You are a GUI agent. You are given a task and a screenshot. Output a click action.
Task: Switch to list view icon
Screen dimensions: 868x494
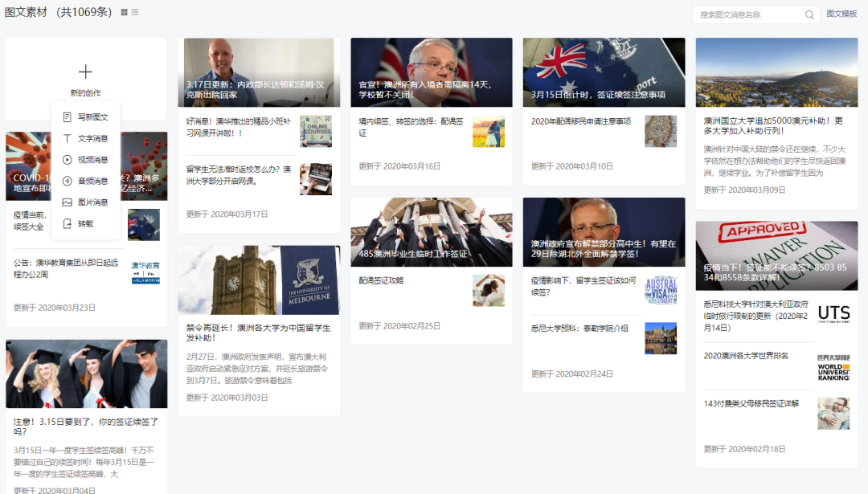coord(135,12)
